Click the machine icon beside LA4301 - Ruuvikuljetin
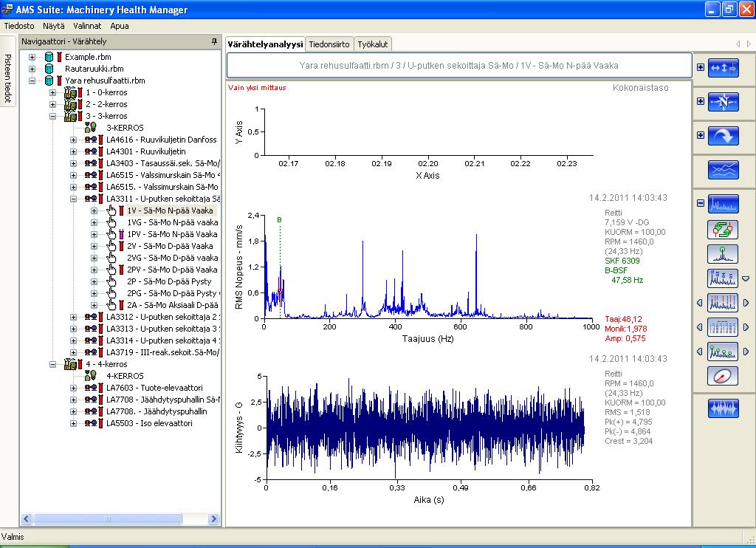 (x=91, y=151)
